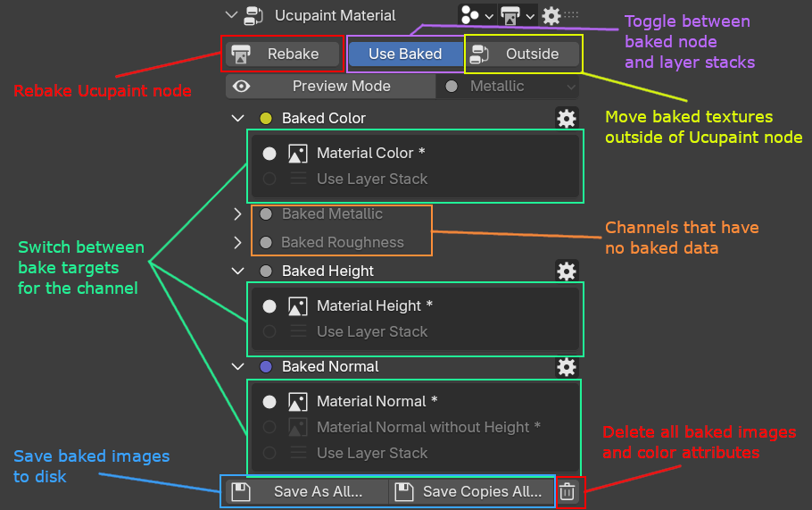Click Save As All button
The width and height of the screenshot is (812, 510).
[x=307, y=491]
